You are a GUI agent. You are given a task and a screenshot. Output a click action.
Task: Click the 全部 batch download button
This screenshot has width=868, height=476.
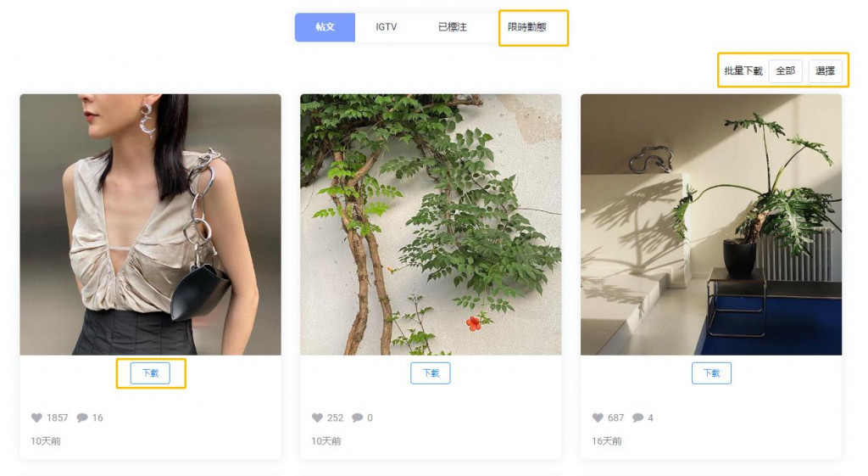[785, 71]
